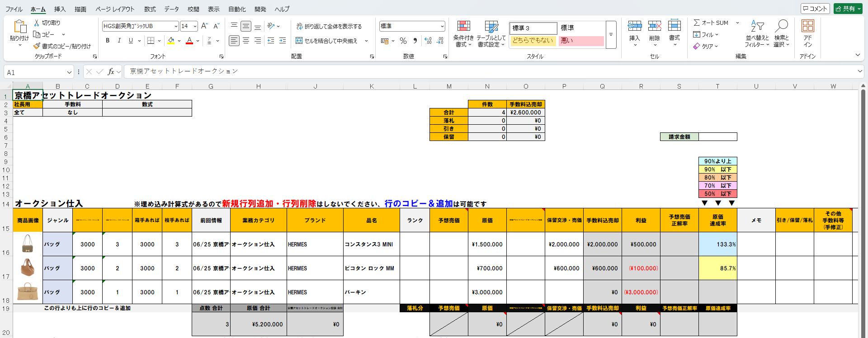Click the 共有 (Share) button
The width and height of the screenshot is (868, 338).
point(848,9)
